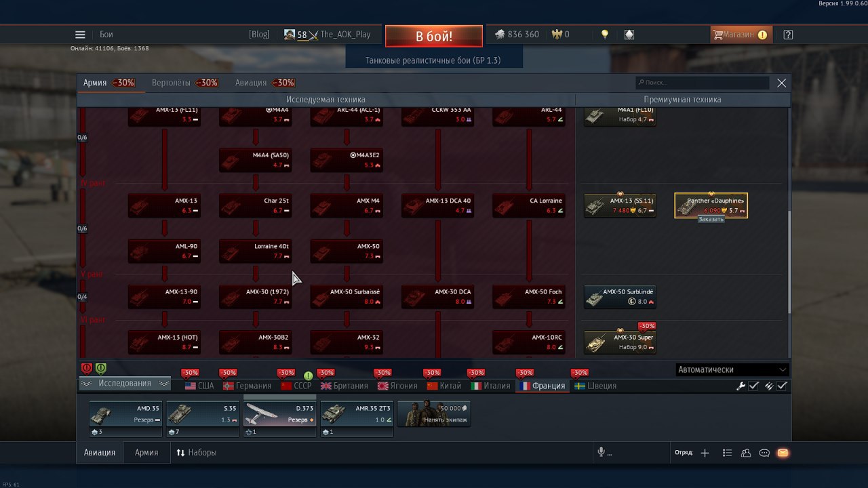Click Нанять экипаж to hire crew
The height and width of the screenshot is (488, 868).
tap(434, 413)
